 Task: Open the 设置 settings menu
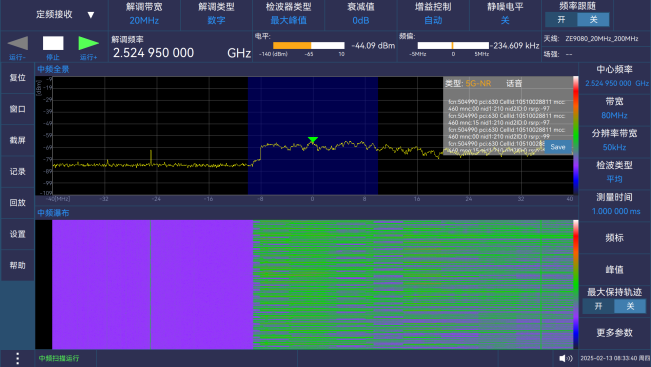17,234
